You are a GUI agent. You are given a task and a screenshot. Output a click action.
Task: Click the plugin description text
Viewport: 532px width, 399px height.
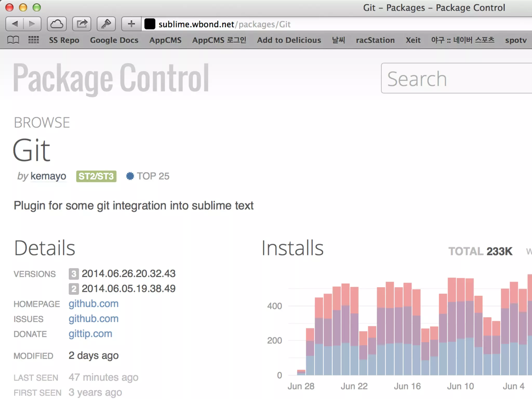point(134,206)
